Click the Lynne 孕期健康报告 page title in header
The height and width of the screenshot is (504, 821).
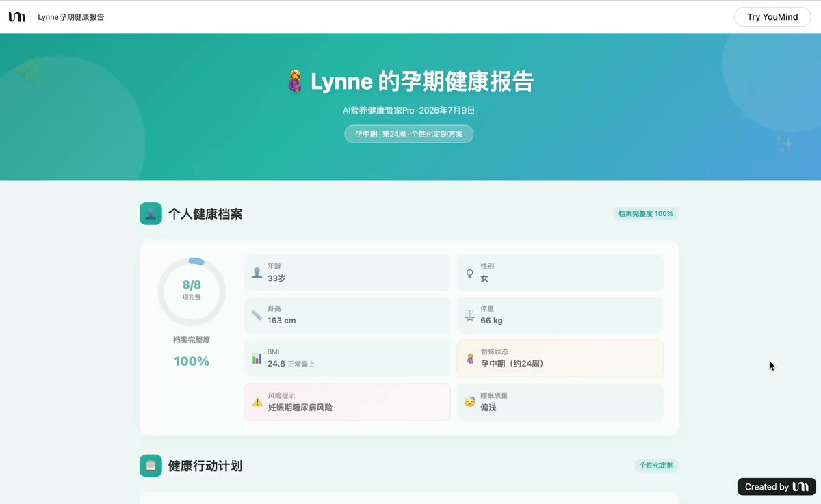71,17
